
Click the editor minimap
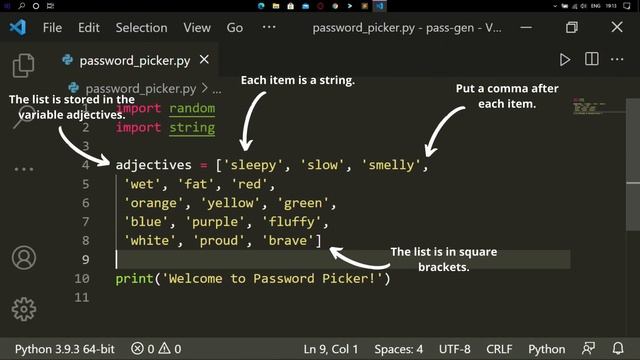pyautogui.click(x=589, y=107)
